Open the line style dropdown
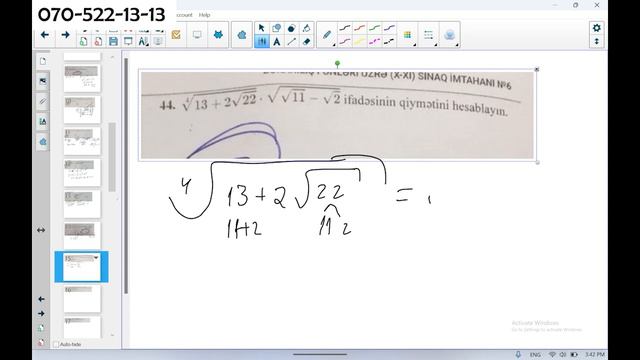This screenshot has height=360, width=640. [429, 35]
